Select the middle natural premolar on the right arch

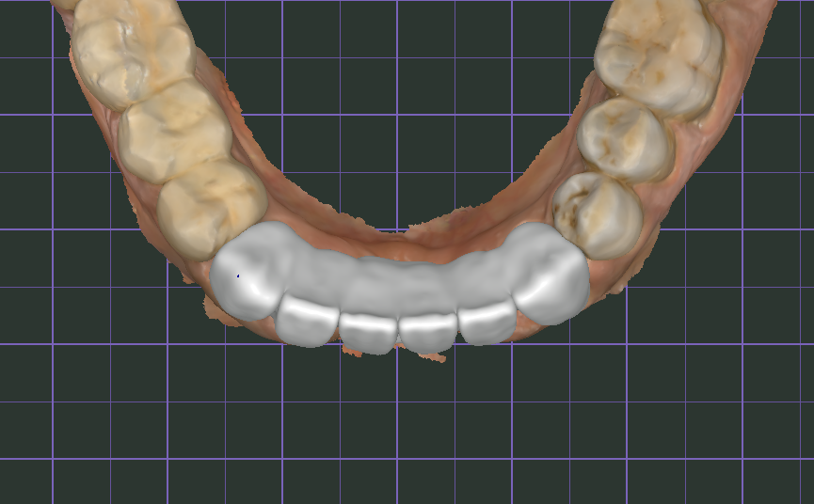(625, 140)
